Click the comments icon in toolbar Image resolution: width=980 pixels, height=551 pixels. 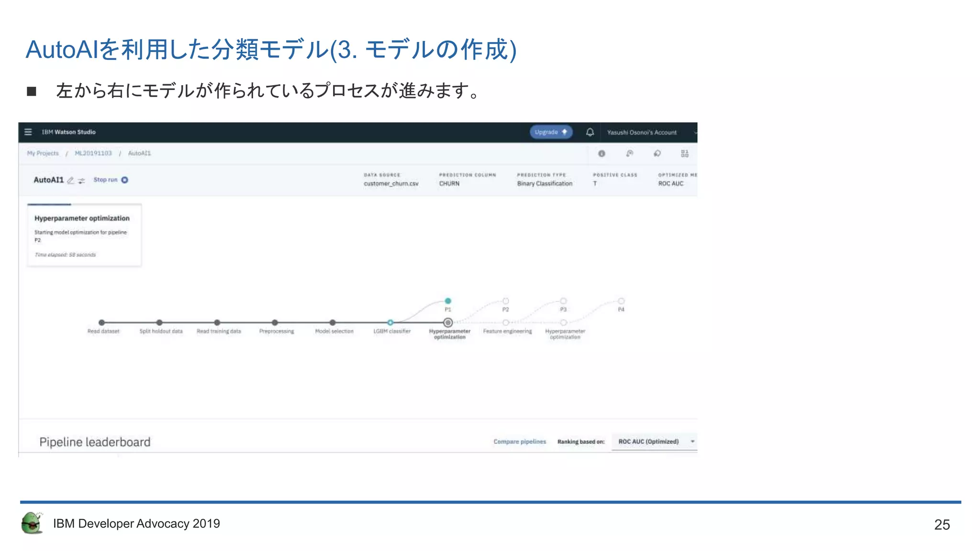tap(657, 154)
